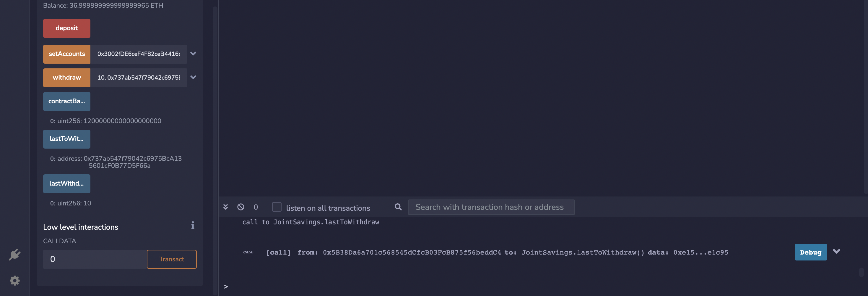Click the terminal search magnifier icon
This screenshot has width=868, height=296.
click(x=398, y=207)
